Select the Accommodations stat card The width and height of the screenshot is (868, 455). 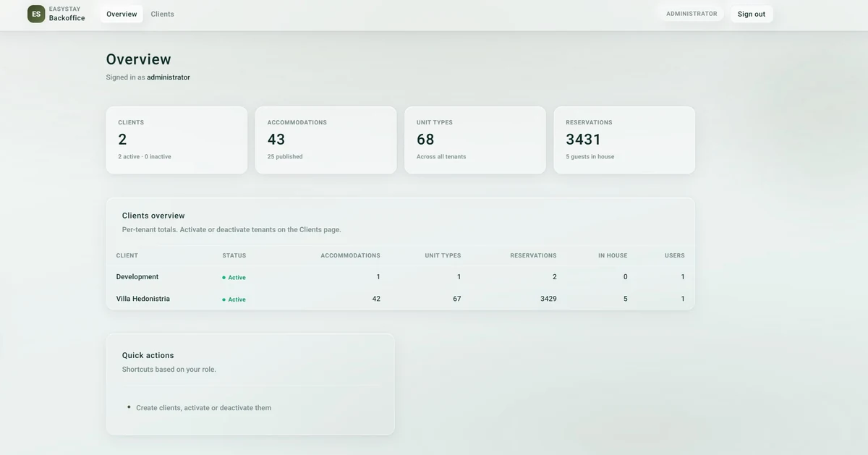325,140
